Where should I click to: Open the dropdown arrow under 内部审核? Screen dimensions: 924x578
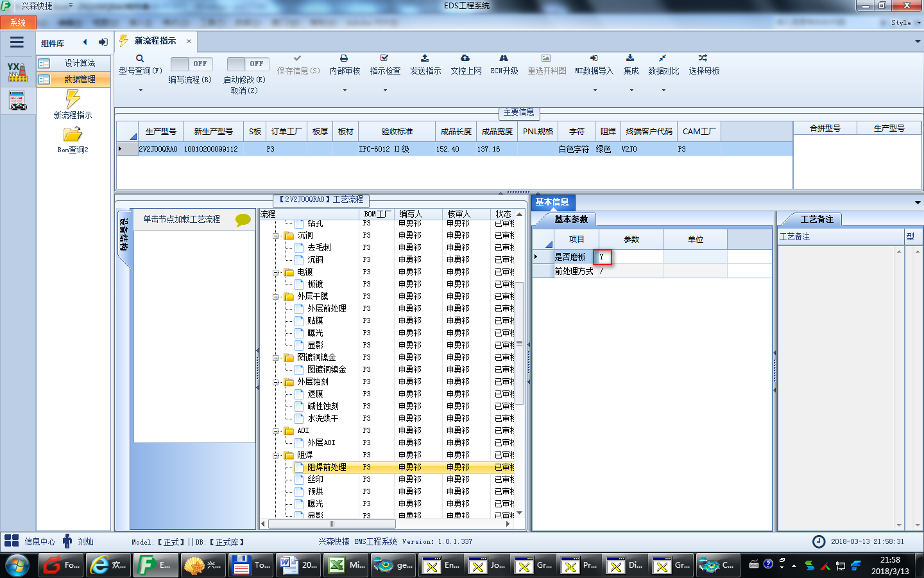point(345,90)
